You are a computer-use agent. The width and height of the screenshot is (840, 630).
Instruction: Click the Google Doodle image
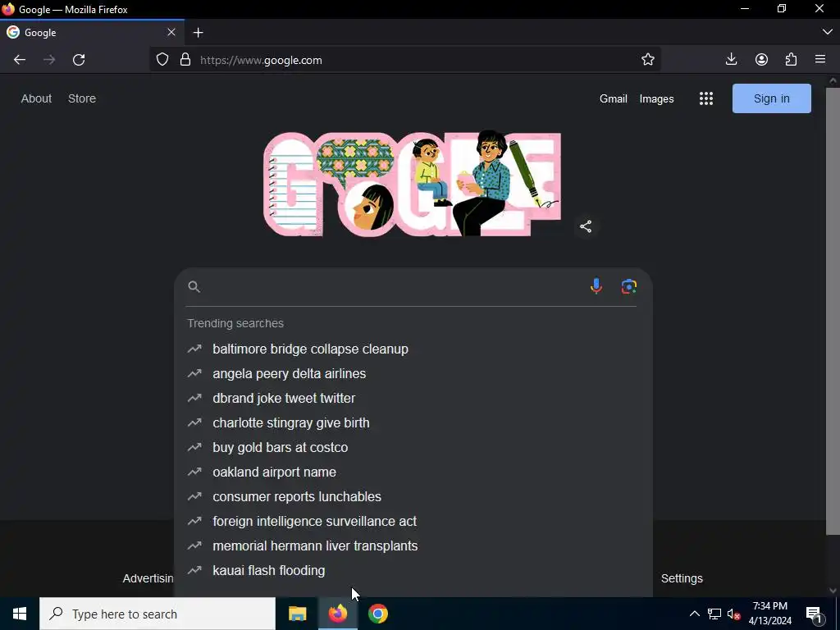tap(412, 183)
